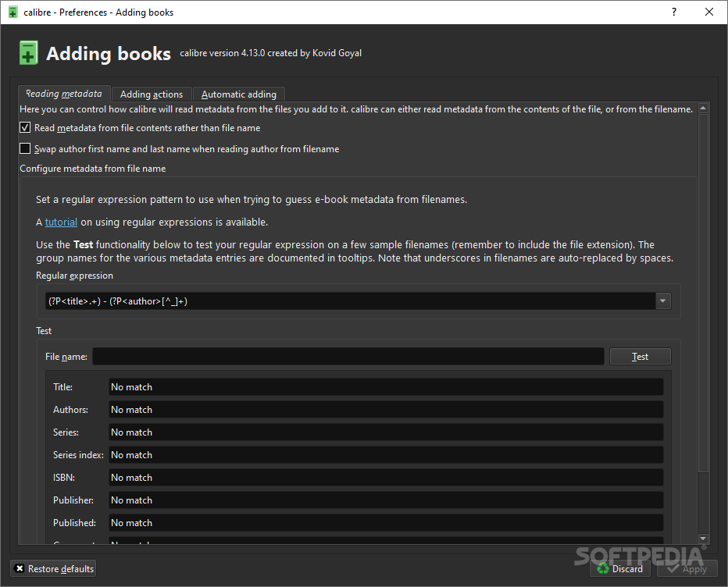Click the Series index result field

pos(386,455)
